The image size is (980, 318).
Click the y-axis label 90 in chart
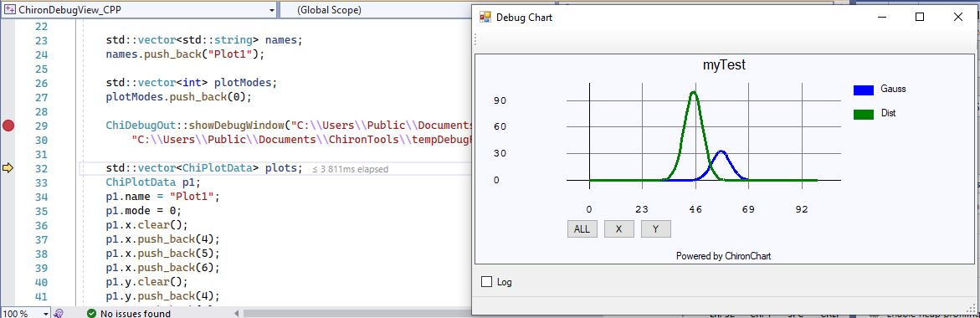click(x=500, y=101)
